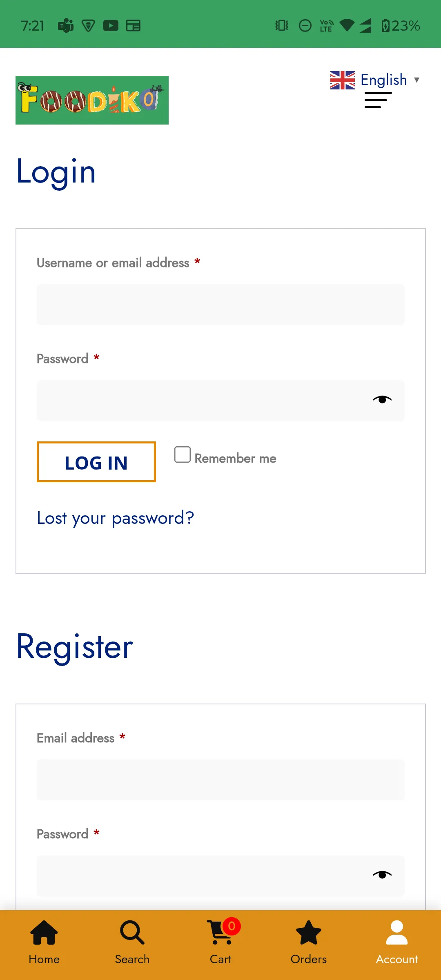
Task: Click the register Email address field
Action: tap(220, 780)
